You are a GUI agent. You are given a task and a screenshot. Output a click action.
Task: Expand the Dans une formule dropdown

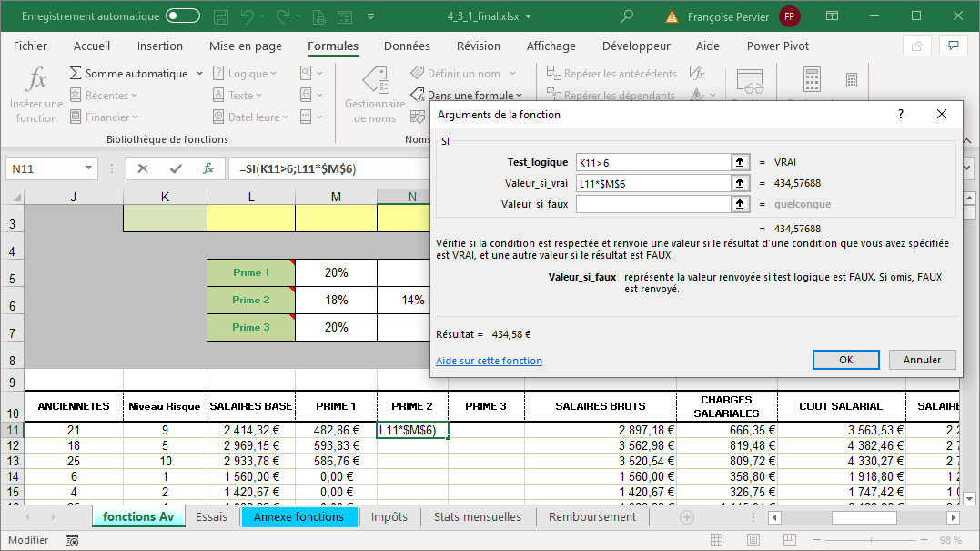point(519,96)
